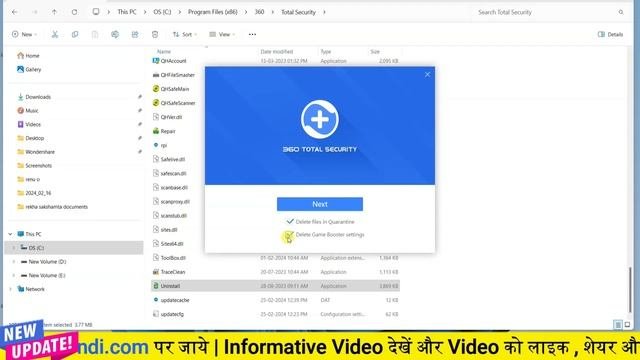Select QHSafeScanner application icon
This screenshot has width=640, height=360.
[156, 103]
